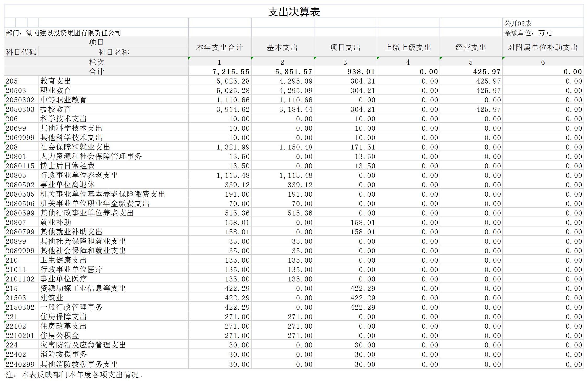Select the 经营支出 column header

[471, 47]
